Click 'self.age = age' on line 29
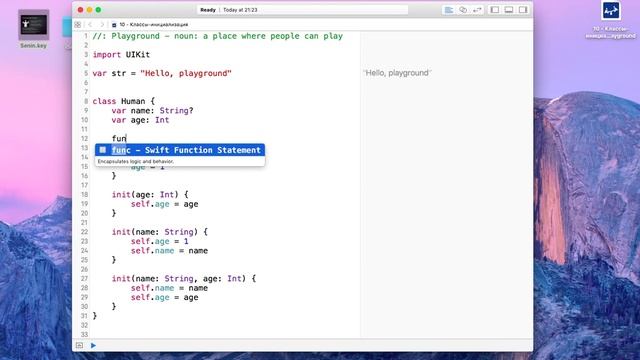 coord(164,298)
